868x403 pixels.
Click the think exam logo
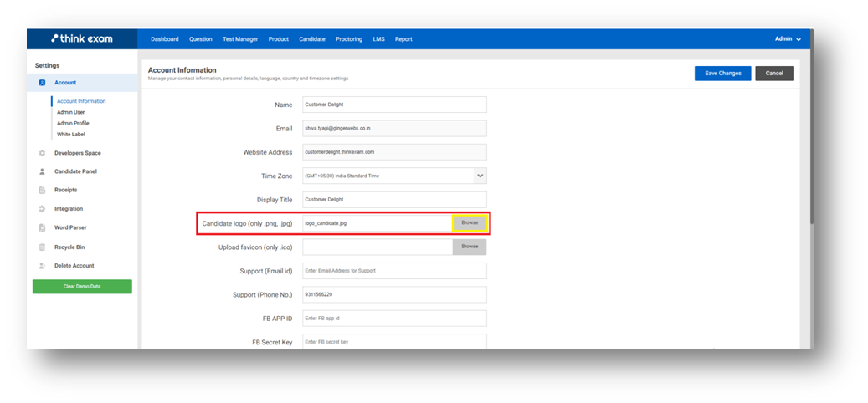(82, 38)
